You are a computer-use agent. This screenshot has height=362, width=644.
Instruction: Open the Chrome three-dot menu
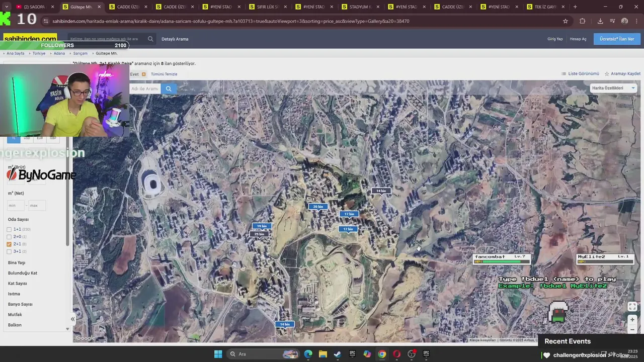636,21
